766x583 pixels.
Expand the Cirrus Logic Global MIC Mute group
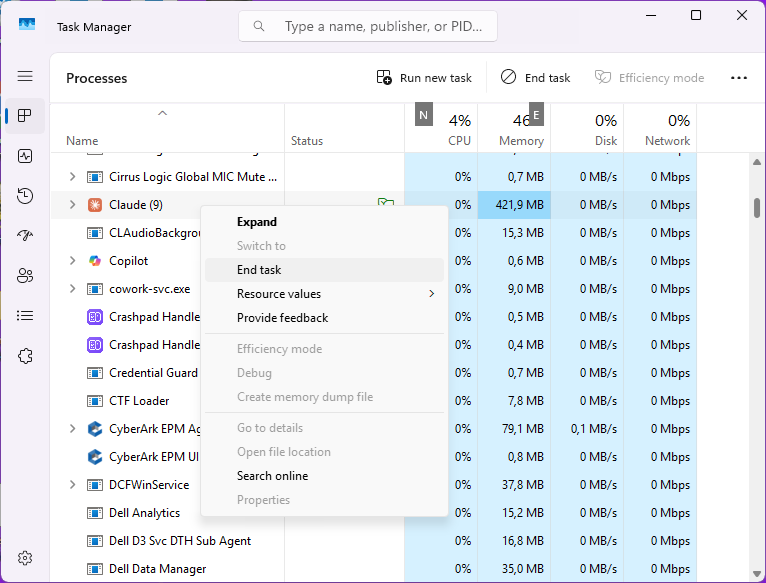point(72,176)
